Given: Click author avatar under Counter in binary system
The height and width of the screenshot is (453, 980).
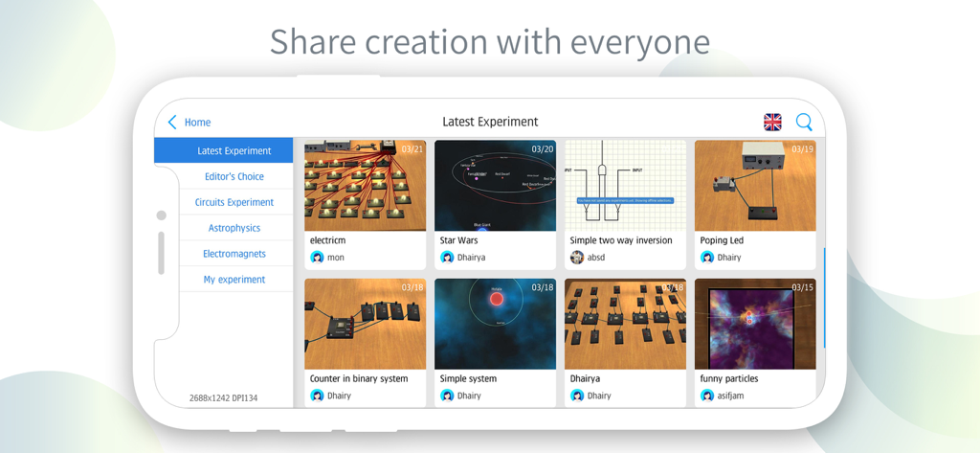Looking at the screenshot, I should (x=317, y=396).
